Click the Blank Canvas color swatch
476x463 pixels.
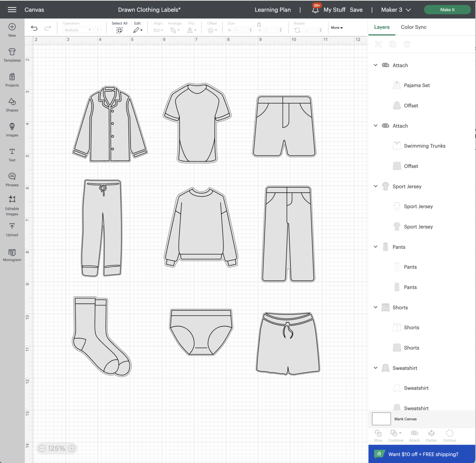coord(381,419)
